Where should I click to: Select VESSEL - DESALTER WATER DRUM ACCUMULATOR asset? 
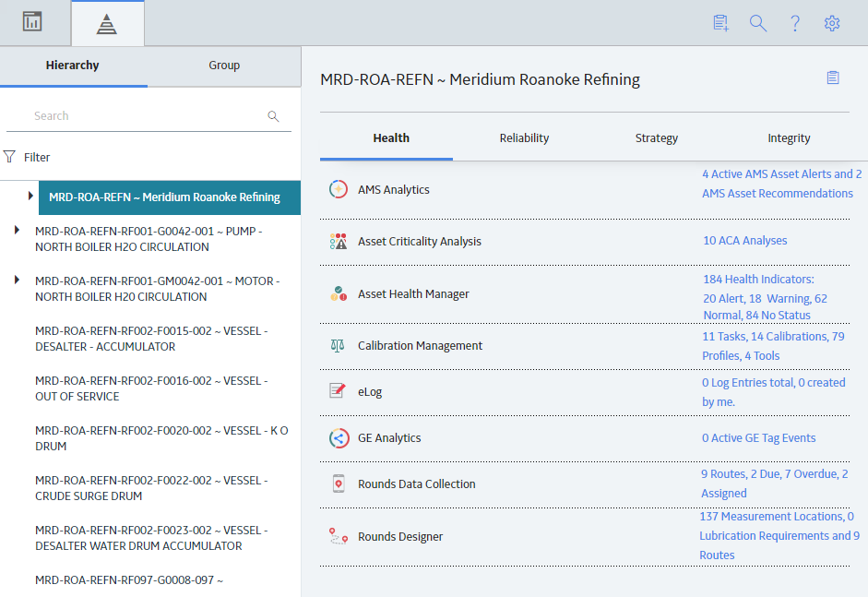pyautogui.click(x=151, y=538)
